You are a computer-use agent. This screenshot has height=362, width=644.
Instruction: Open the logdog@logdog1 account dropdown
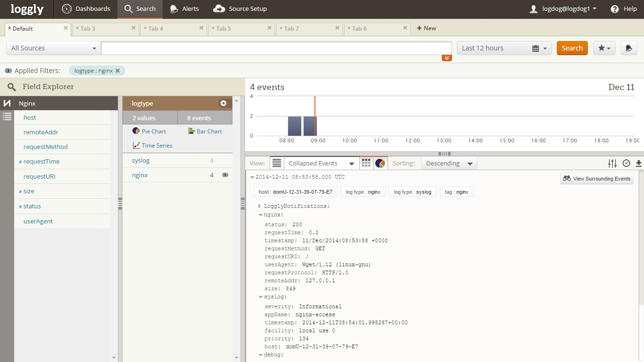click(x=563, y=9)
